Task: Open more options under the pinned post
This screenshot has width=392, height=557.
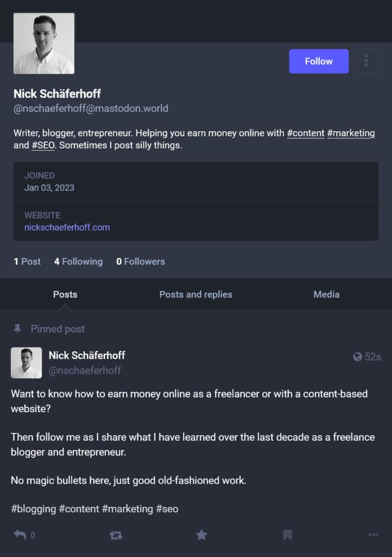Action: point(373,535)
